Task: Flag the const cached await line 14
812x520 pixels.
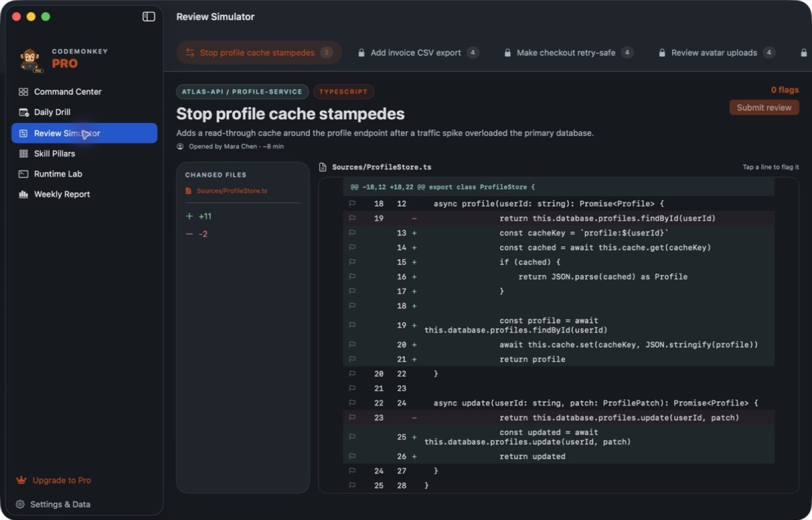Action: pos(352,248)
